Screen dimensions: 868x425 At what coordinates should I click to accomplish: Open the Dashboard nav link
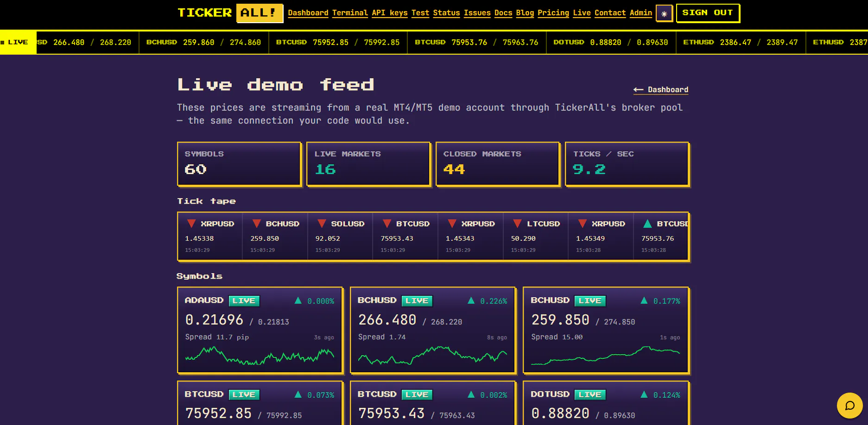coord(308,13)
